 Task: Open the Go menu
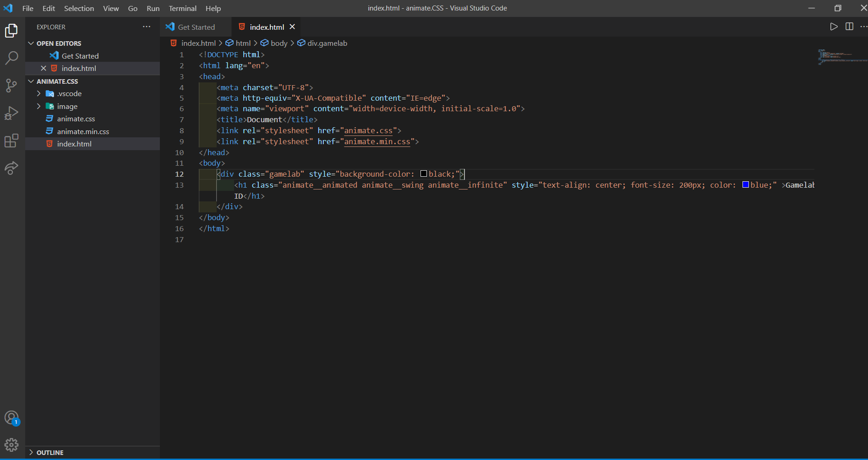[x=133, y=8]
